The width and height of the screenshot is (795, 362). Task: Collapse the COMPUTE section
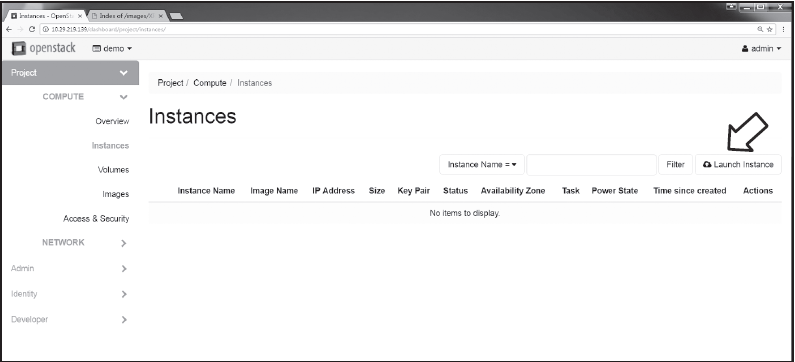(123, 97)
